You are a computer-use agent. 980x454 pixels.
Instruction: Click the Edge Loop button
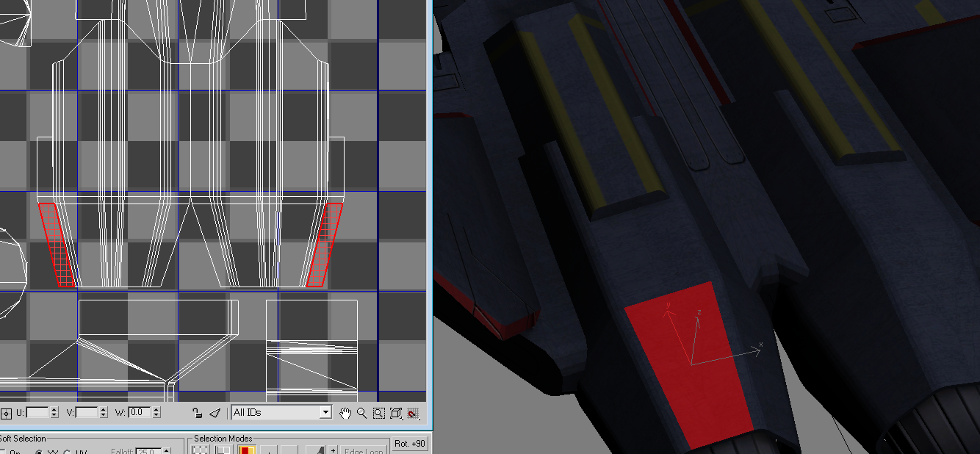[364, 450]
